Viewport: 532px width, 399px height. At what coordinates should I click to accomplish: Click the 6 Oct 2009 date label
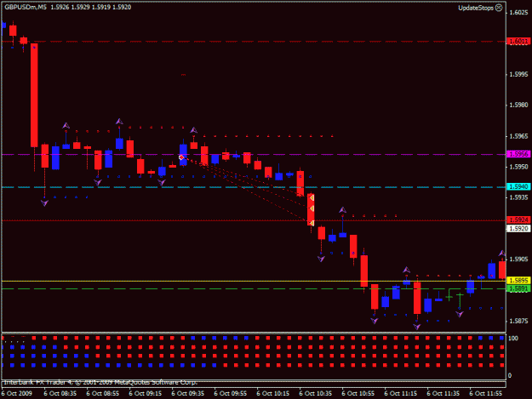coord(17,393)
